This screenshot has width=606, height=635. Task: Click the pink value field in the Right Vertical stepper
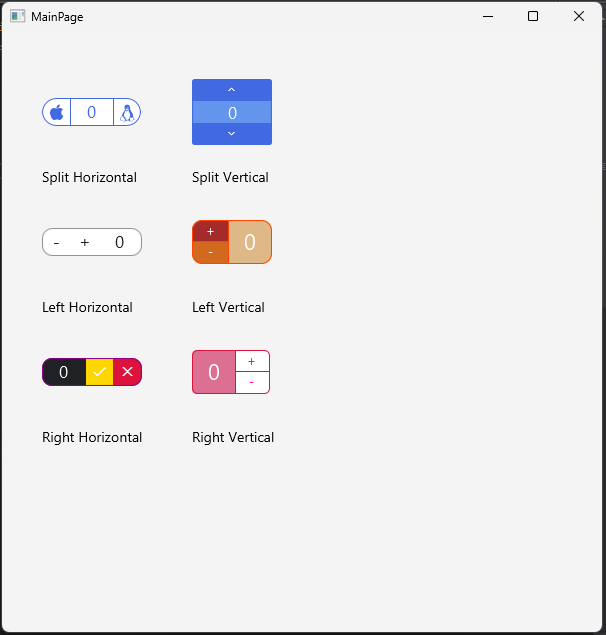coord(214,372)
